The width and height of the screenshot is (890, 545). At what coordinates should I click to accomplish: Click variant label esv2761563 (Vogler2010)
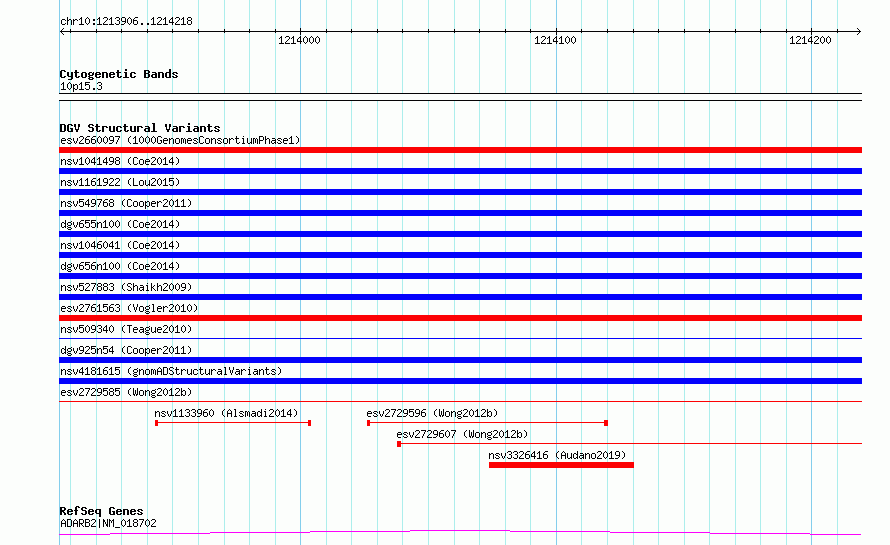click(x=129, y=308)
